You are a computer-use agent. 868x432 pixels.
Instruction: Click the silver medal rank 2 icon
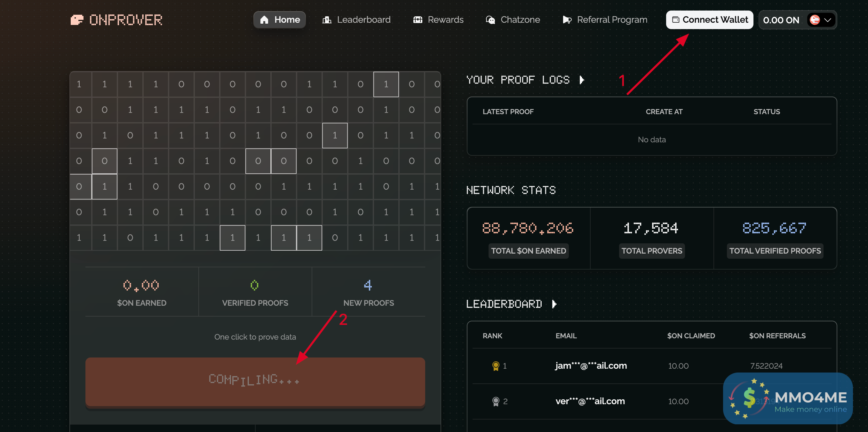click(495, 401)
